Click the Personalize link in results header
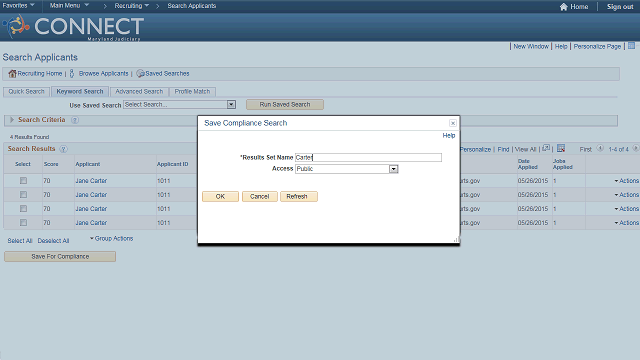The height and width of the screenshot is (360, 640). point(476,149)
